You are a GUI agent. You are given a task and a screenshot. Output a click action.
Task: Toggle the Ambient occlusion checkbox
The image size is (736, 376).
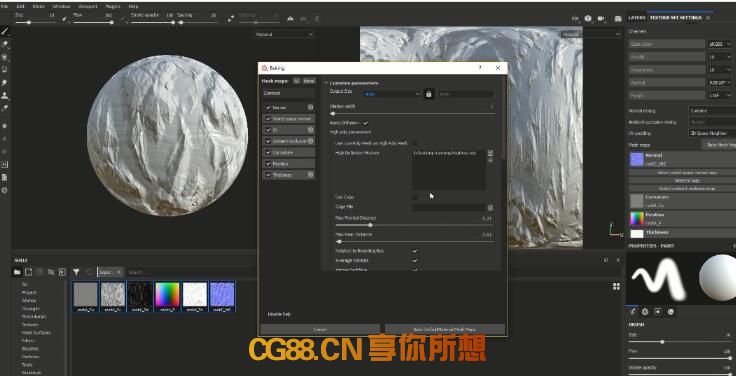268,141
